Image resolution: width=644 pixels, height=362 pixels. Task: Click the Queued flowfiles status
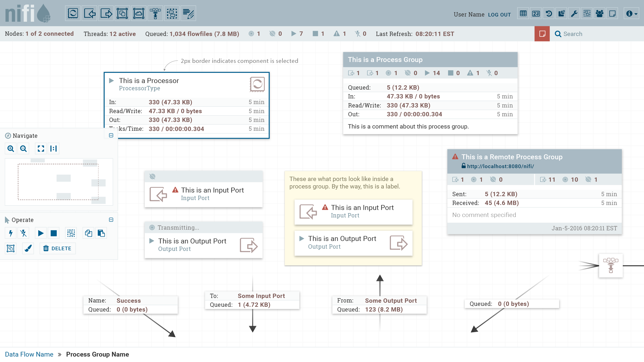[x=192, y=34]
